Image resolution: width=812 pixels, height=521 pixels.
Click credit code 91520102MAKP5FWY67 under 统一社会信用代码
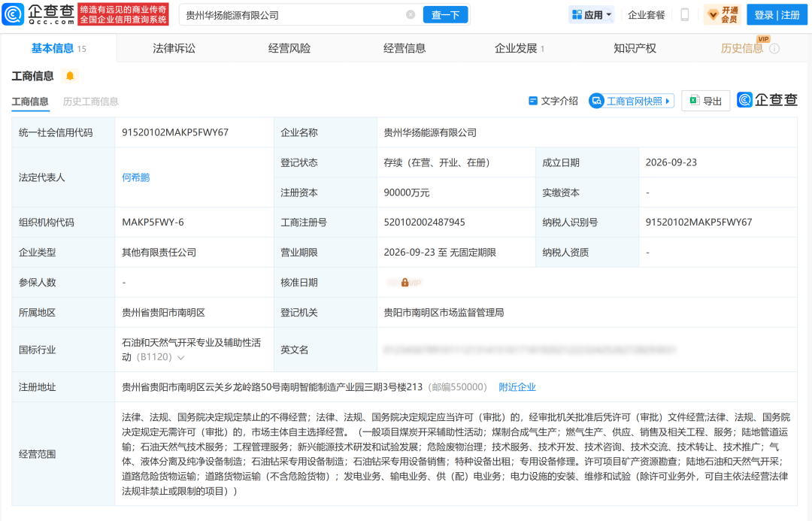click(x=175, y=132)
